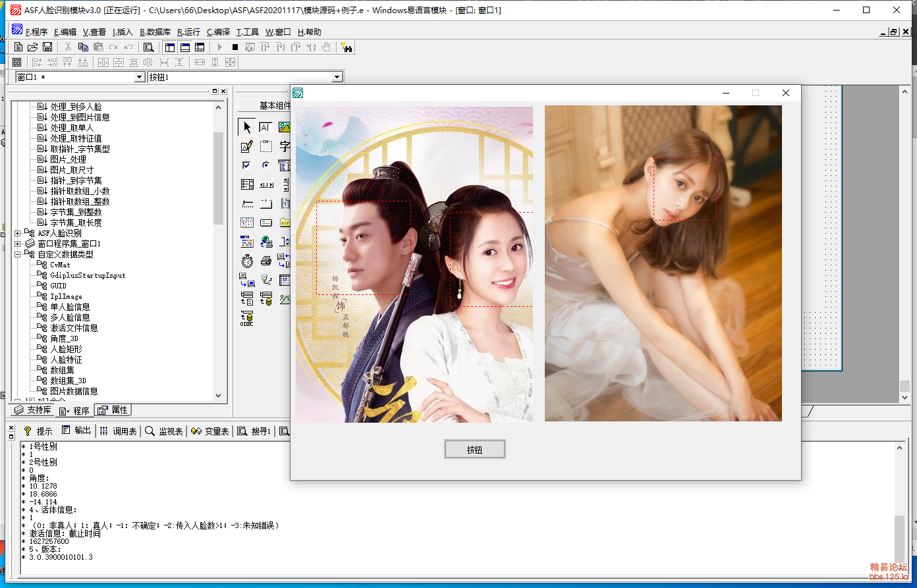Screen dimensions: 917x588
Task: Select GdiplusStartupInput in the tree
Action: pyautogui.click(x=88, y=275)
